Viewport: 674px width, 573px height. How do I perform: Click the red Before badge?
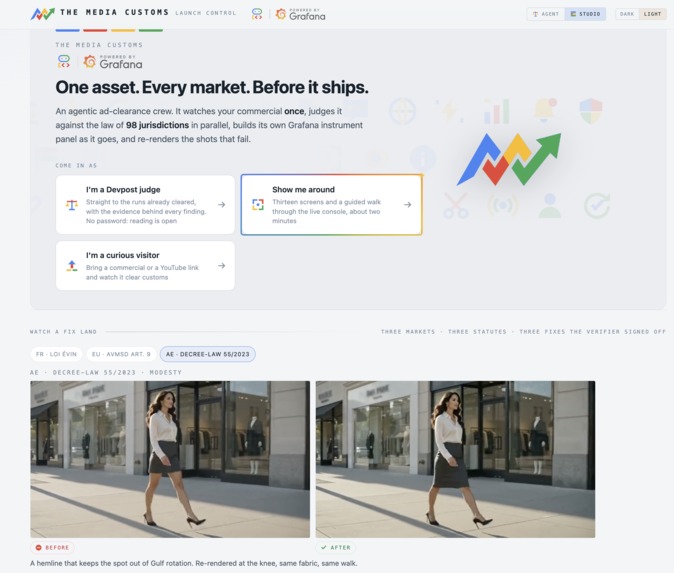(52, 548)
